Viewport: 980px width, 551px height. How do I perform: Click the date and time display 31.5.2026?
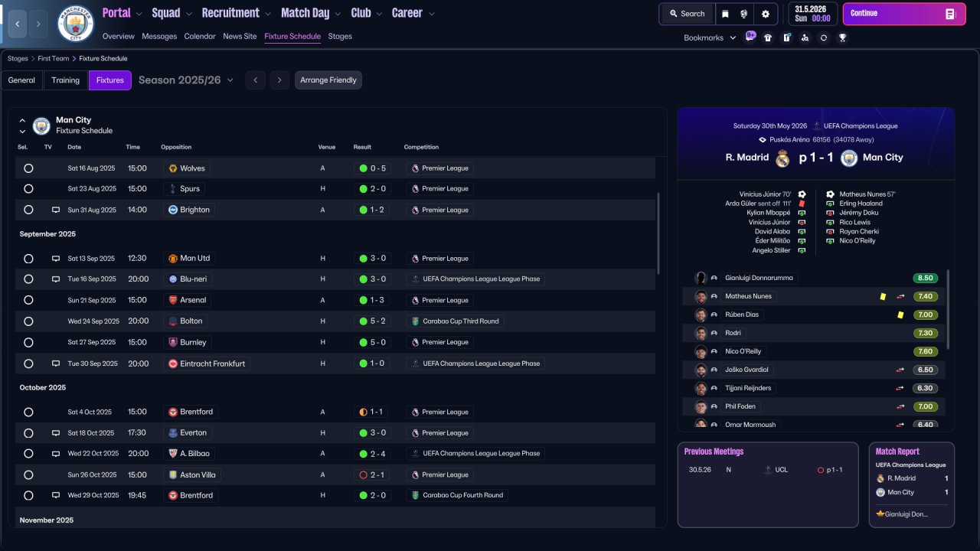click(x=812, y=14)
